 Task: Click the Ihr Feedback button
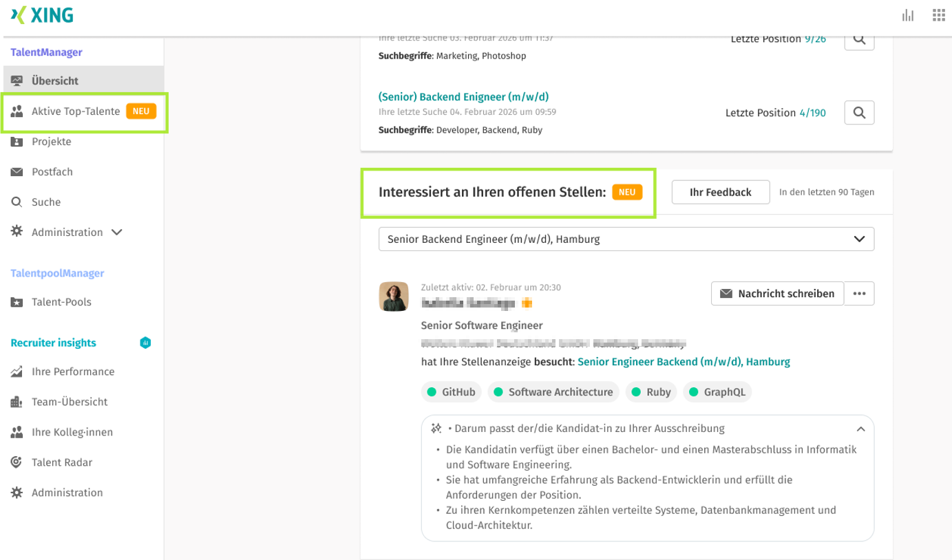click(x=720, y=192)
